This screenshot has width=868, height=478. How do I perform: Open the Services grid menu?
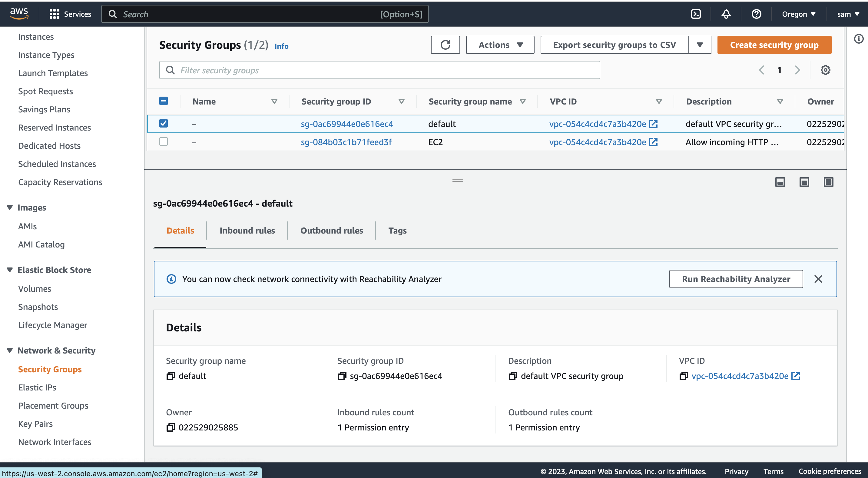tap(54, 14)
